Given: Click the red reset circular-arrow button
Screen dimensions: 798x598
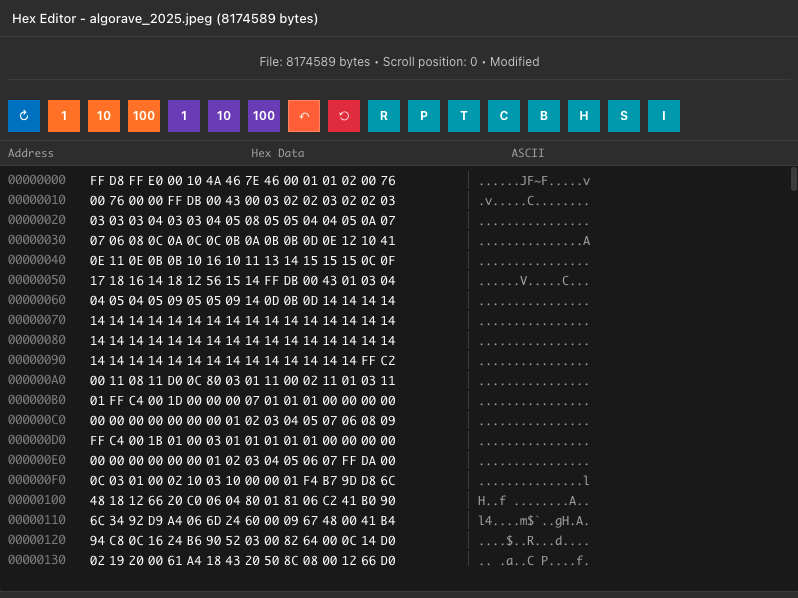Looking at the screenshot, I should (x=344, y=116).
